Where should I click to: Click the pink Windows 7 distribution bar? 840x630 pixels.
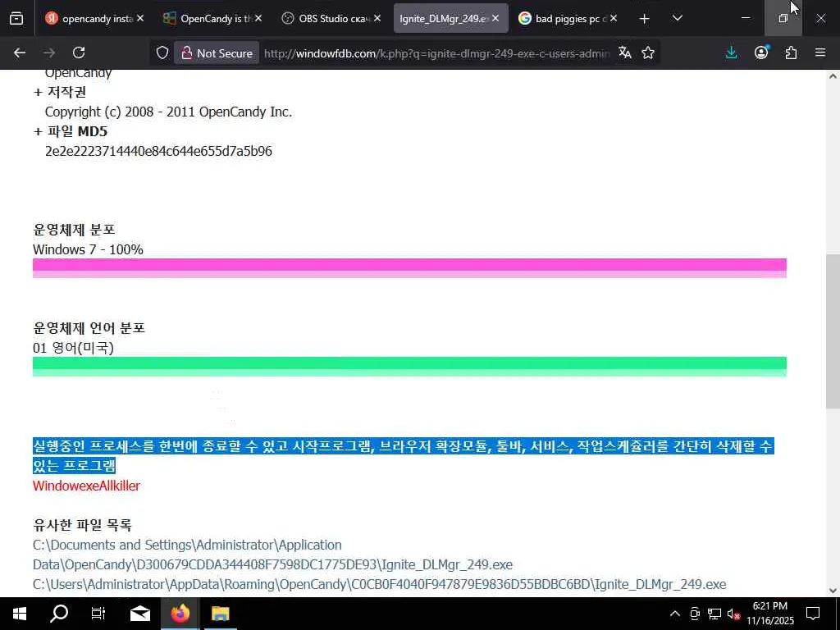coord(409,268)
